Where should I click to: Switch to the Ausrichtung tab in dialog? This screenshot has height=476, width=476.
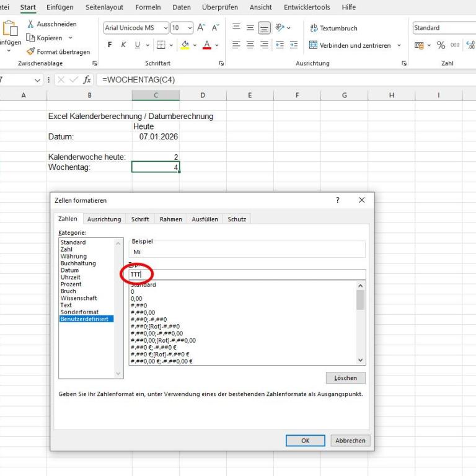coord(104,219)
